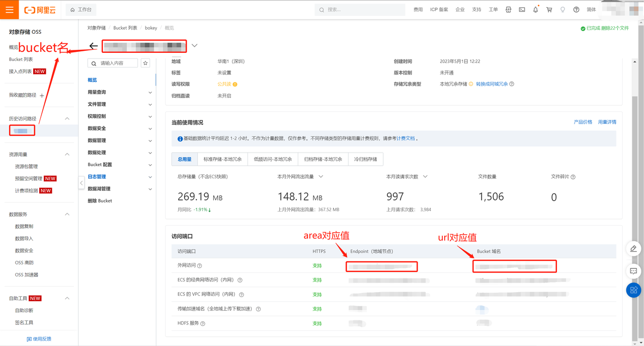Open the bucket name switcher chevron
Image resolution: width=644 pixels, height=346 pixels.
[x=195, y=46]
